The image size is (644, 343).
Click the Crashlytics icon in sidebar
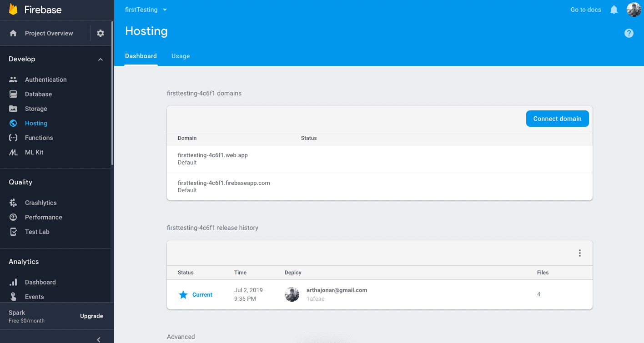[x=13, y=203]
